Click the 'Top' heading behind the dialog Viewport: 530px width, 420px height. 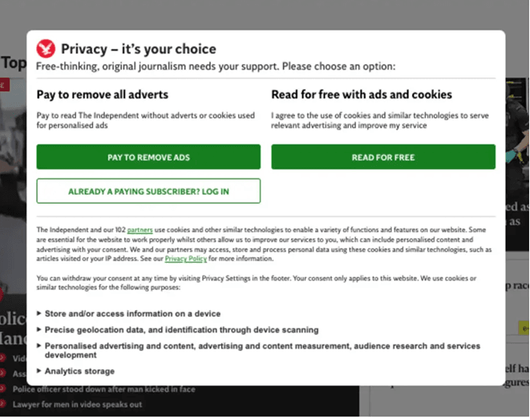(x=14, y=63)
